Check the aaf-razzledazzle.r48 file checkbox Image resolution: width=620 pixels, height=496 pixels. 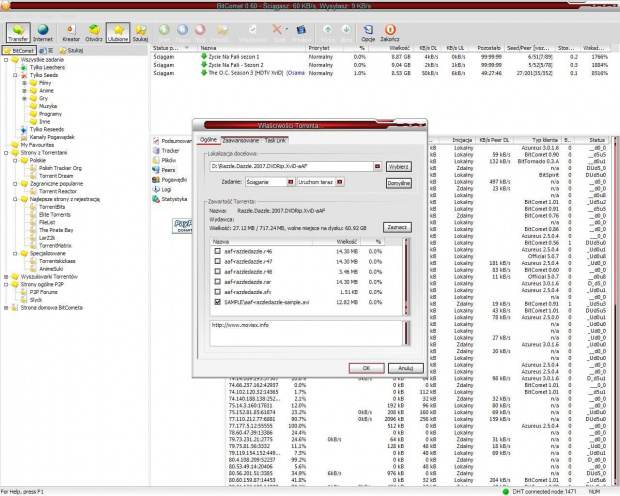click(217, 271)
